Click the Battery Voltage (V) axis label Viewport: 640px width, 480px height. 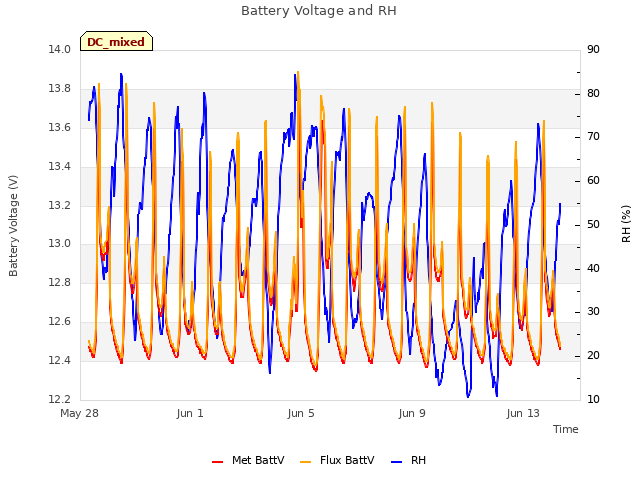[13, 226]
